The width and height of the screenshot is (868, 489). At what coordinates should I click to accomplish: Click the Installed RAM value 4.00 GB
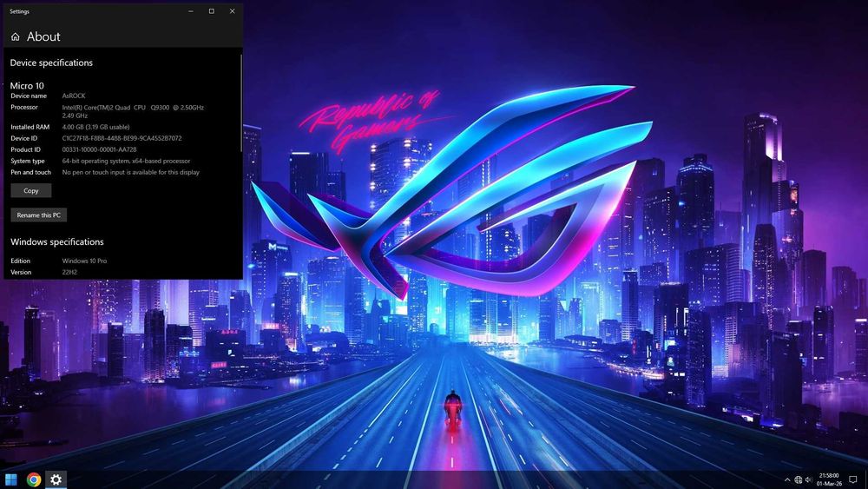95,127
